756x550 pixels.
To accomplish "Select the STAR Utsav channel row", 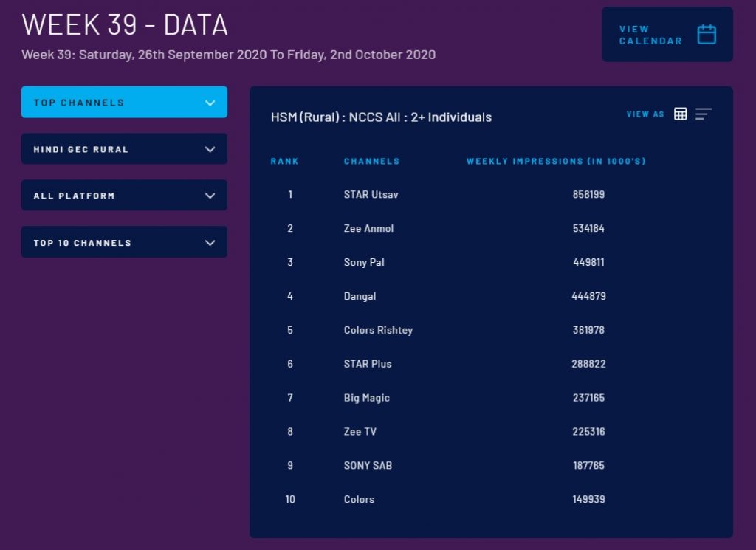I will pos(371,195).
